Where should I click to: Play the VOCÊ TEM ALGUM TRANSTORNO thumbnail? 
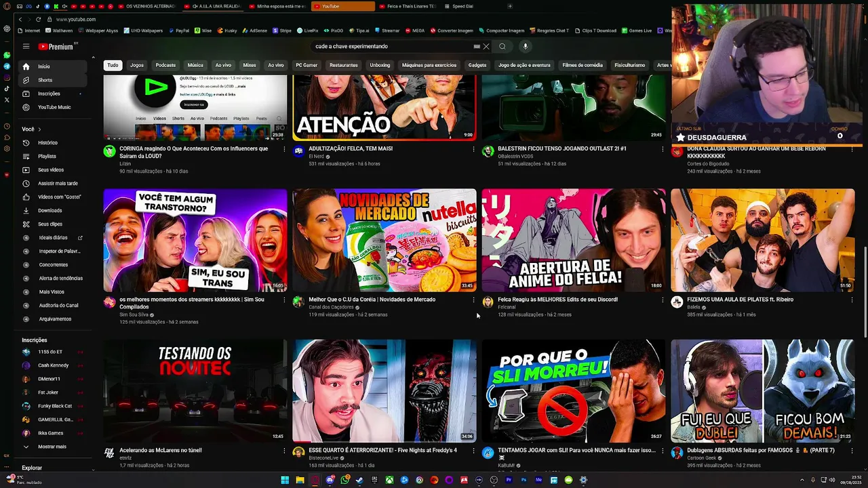click(195, 240)
